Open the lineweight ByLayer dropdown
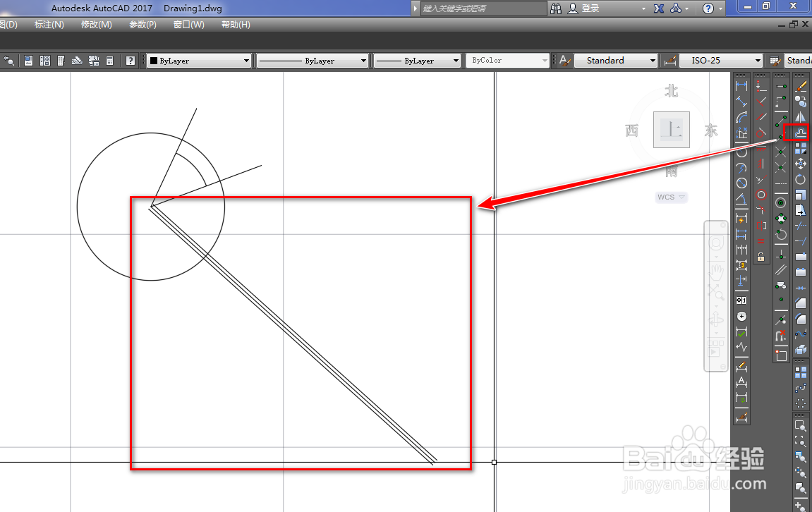The height and width of the screenshot is (512, 812). coord(418,61)
